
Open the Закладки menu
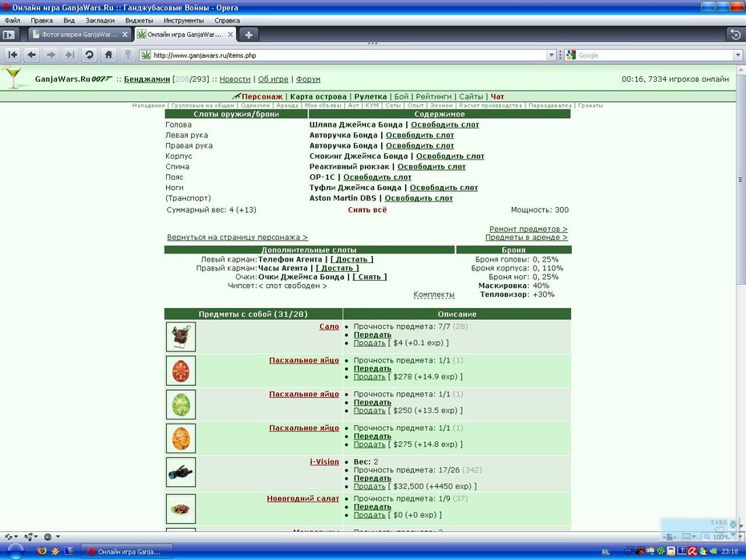pyautogui.click(x=100, y=21)
